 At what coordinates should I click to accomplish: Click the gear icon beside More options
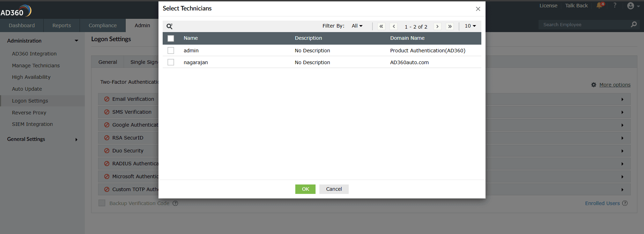(594, 85)
